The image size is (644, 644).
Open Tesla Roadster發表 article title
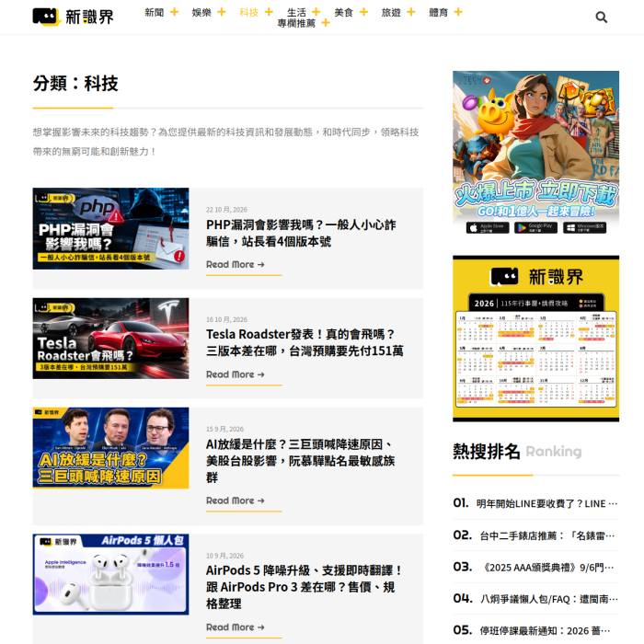click(305, 342)
